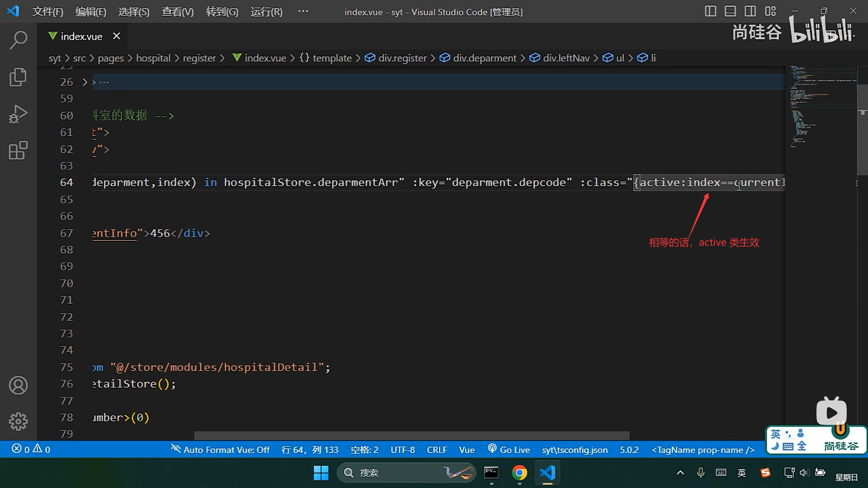Open Chrome from the taskbar
The width and height of the screenshot is (868, 488).
point(519,473)
